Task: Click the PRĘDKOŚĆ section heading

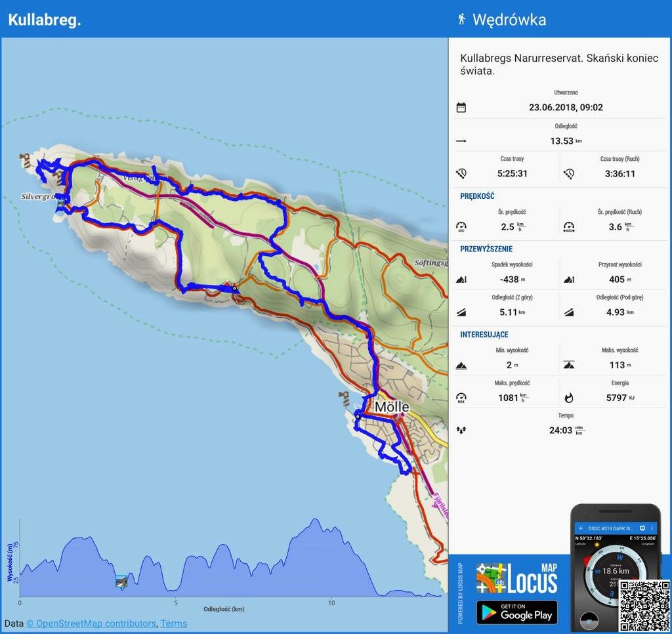Action: (x=477, y=196)
